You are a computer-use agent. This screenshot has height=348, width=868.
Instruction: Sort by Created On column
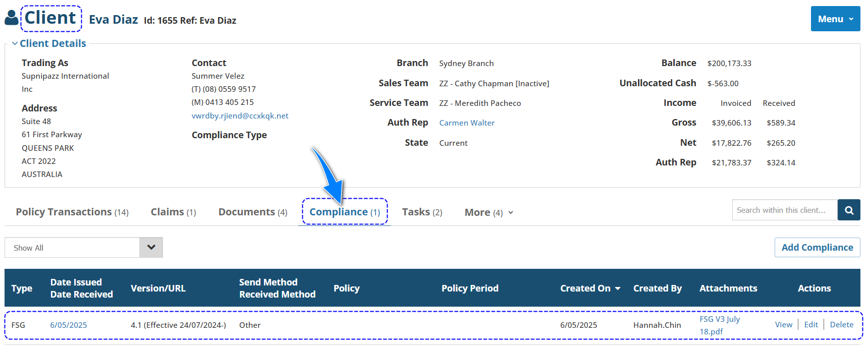(x=589, y=288)
